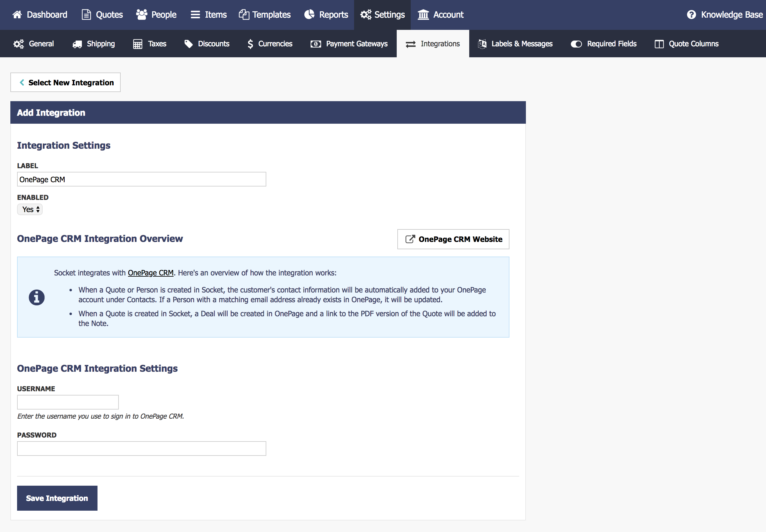
Task: Click the Taxes calculator icon
Action: tap(138, 44)
